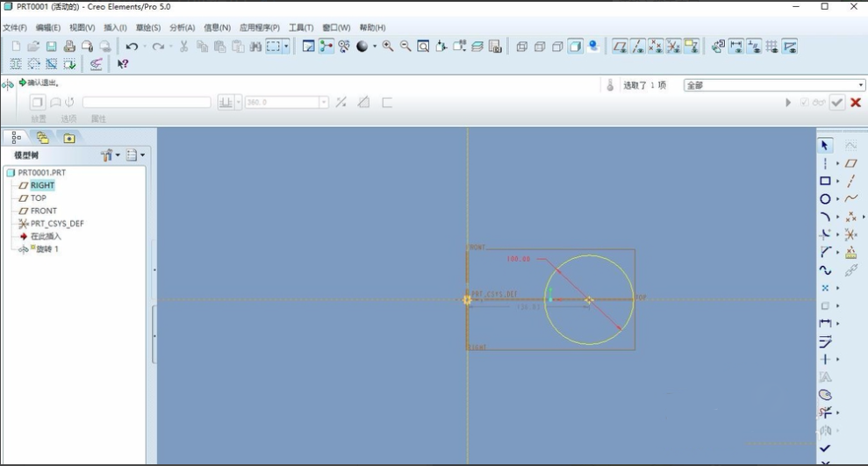Select the spline curve tool
Viewport: 868px width, 466px height.
point(825,270)
